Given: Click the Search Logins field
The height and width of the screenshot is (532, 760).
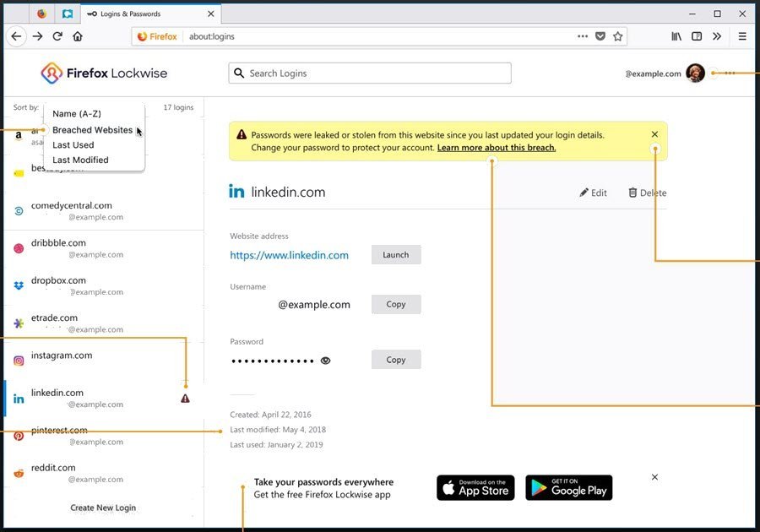Looking at the screenshot, I should 370,73.
